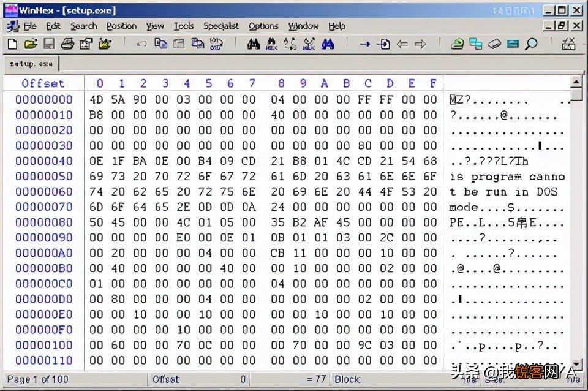Click the offset label 00000000

click(x=44, y=99)
